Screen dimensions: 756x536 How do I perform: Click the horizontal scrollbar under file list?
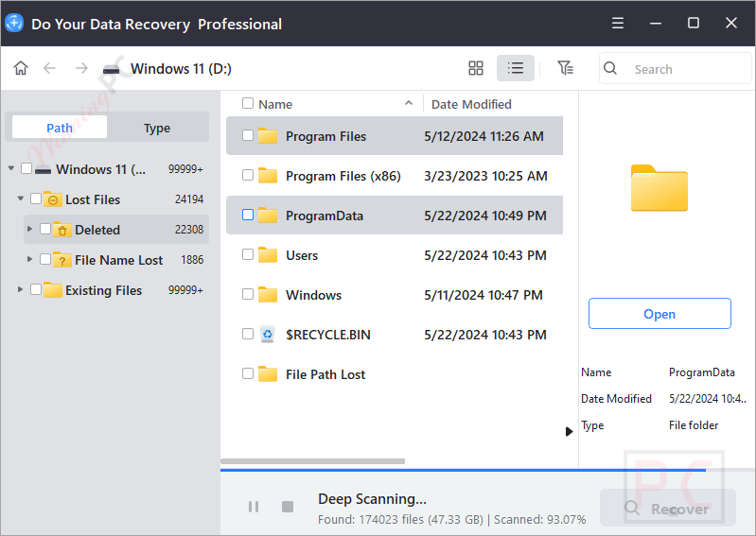pyautogui.click(x=312, y=461)
